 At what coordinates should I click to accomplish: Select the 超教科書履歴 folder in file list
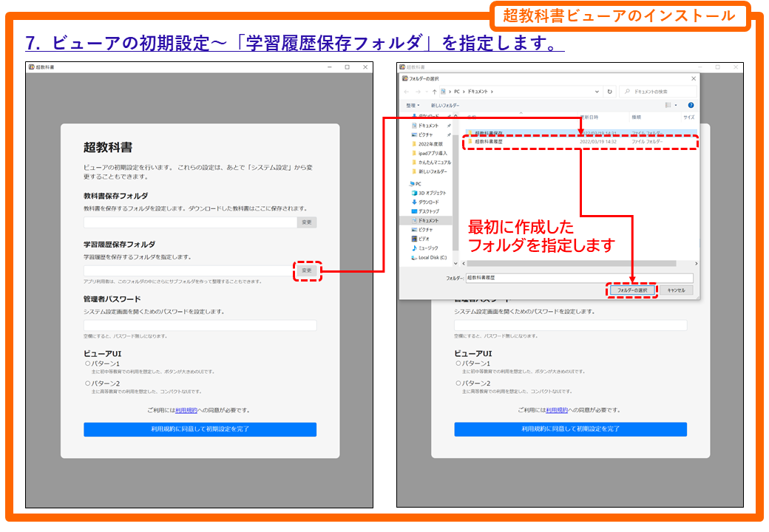580,142
